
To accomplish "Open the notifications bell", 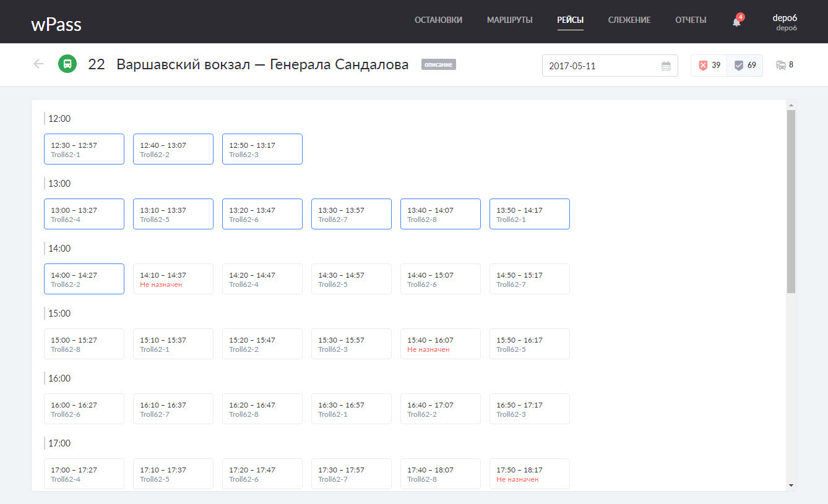I will pyautogui.click(x=736, y=22).
